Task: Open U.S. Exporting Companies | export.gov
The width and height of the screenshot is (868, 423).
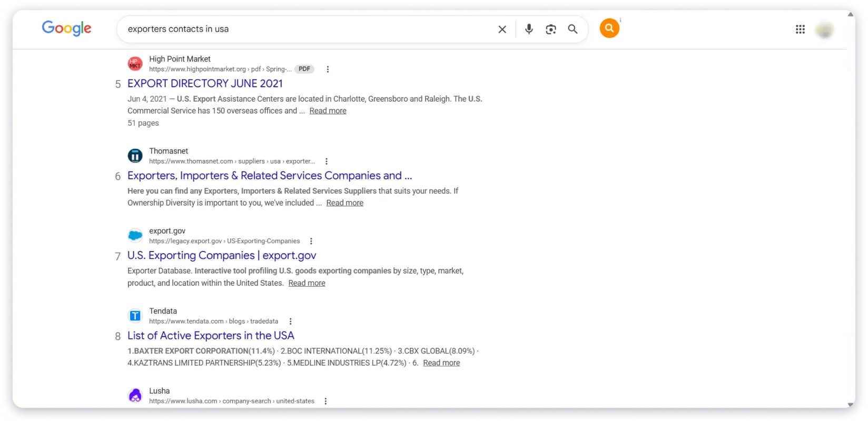Action: click(x=222, y=256)
